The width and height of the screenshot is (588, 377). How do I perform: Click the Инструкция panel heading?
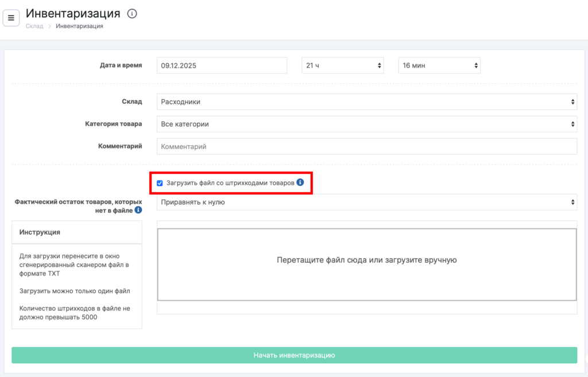tap(40, 232)
